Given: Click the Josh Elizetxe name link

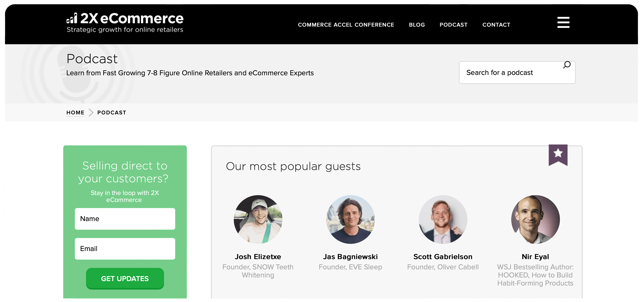Looking at the screenshot, I should pyautogui.click(x=258, y=257).
